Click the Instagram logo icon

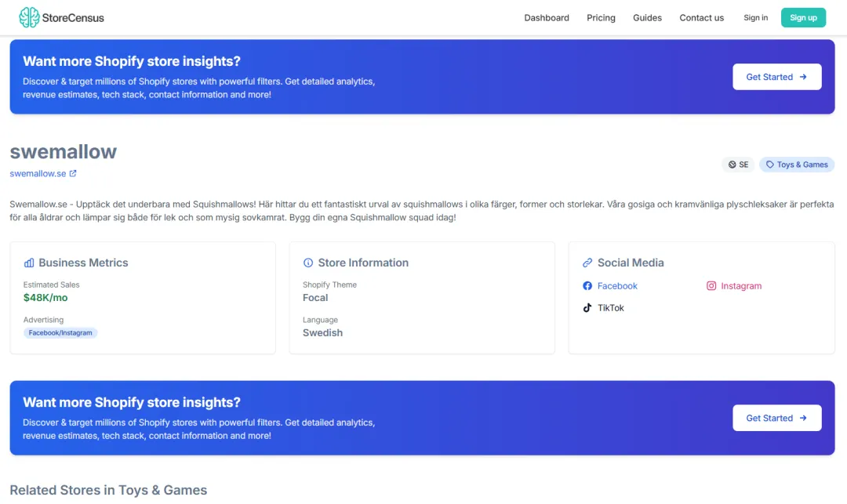coord(711,286)
